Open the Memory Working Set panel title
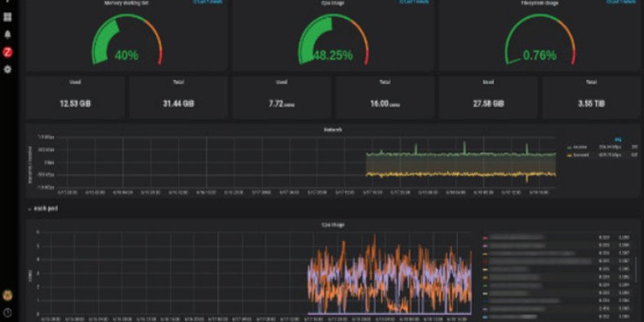Image resolution: width=644 pixels, height=322 pixels. point(127,2)
